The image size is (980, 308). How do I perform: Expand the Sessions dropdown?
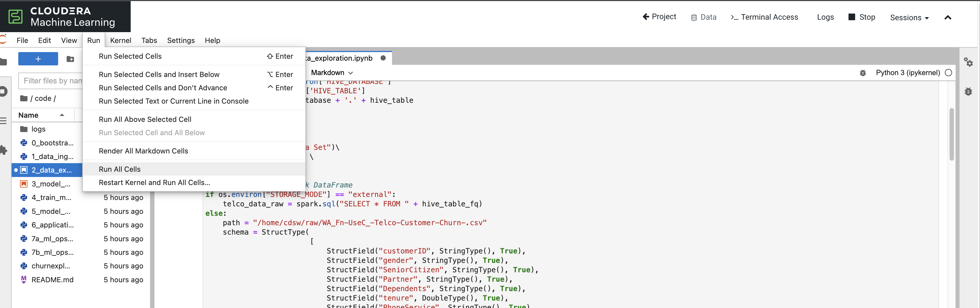909,17
